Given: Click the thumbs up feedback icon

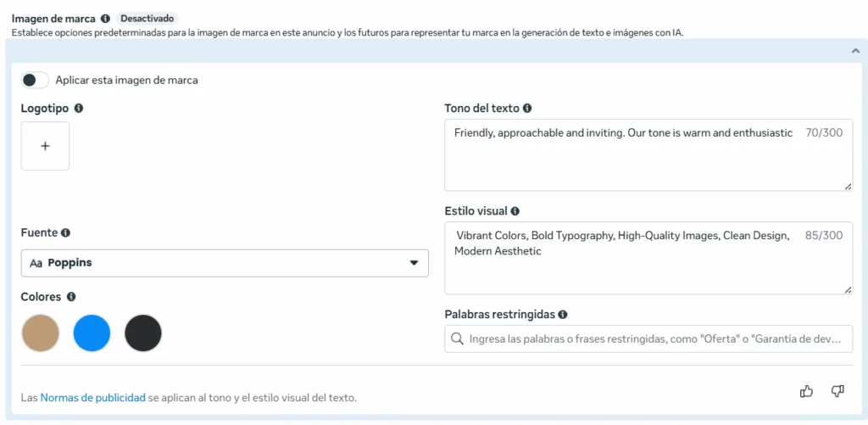Looking at the screenshot, I should pos(806,391).
